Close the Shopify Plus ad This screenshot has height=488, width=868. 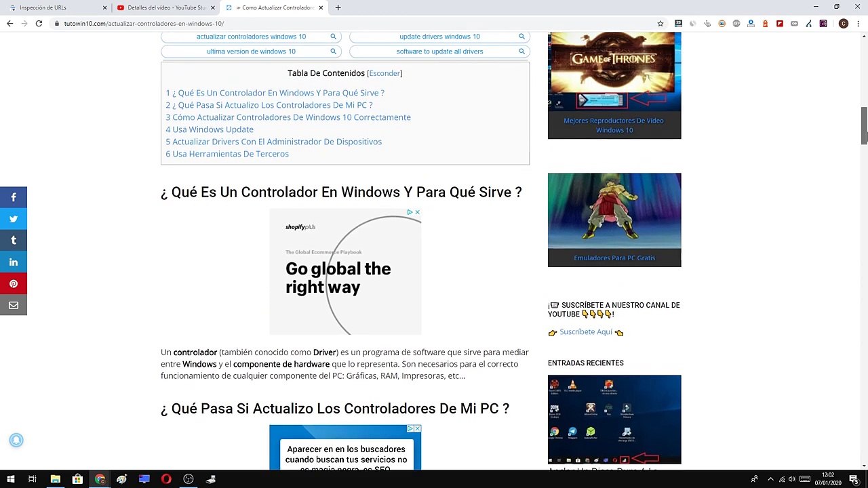417,212
